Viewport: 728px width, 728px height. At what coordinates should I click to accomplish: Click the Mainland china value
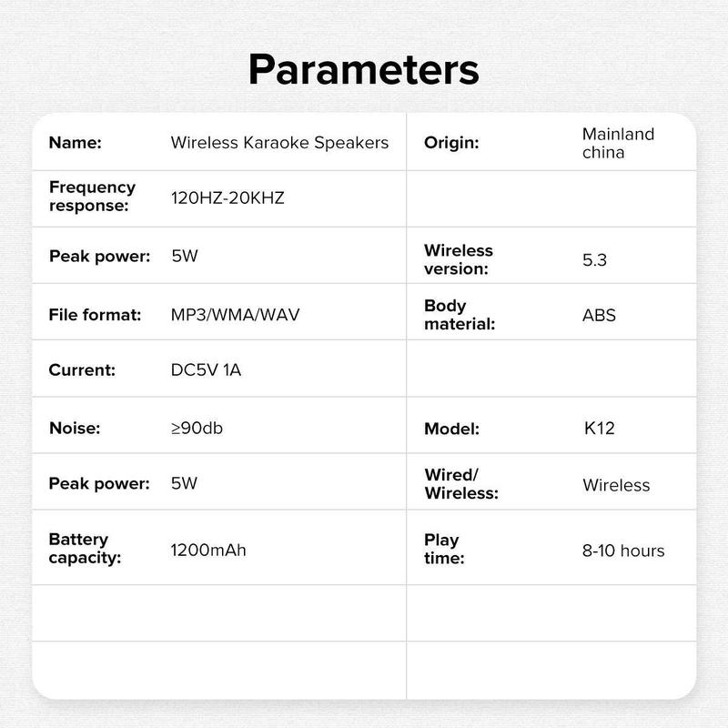click(618, 143)
